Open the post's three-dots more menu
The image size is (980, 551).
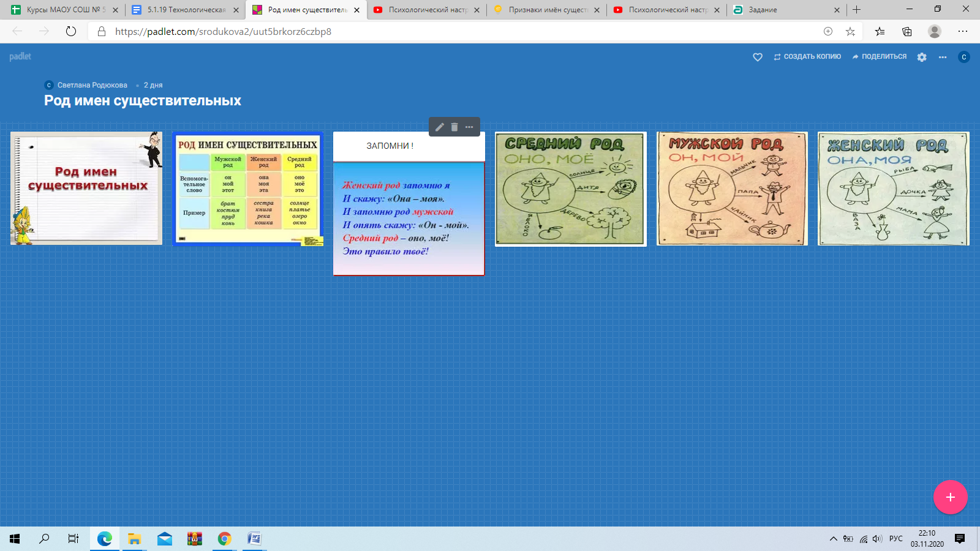coord(469,127)
